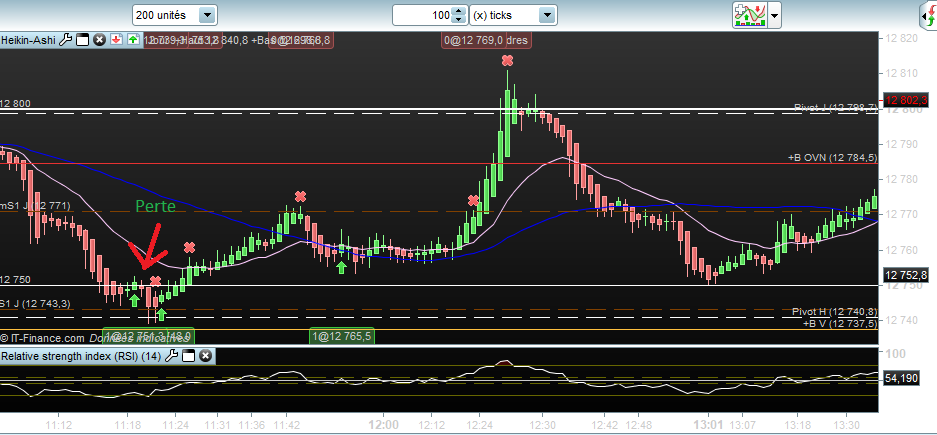Open RSI indicator settings wrench

tap(171, 355)
